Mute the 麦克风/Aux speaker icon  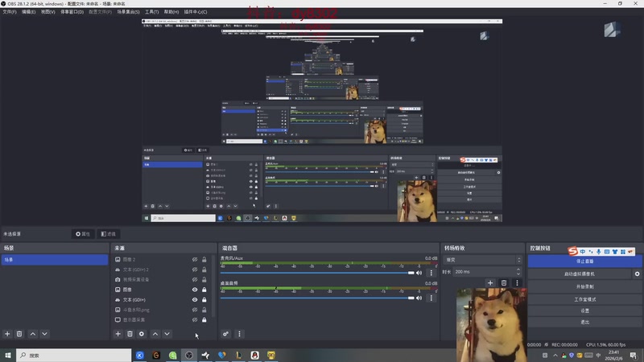pos(419,273)
